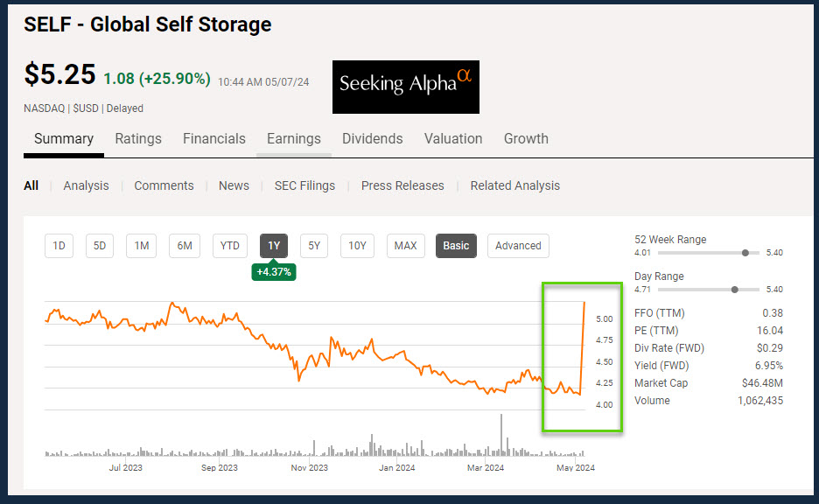
Task: Show Related Analysis items
Action: pyautogui.click(x=514, y=185)
